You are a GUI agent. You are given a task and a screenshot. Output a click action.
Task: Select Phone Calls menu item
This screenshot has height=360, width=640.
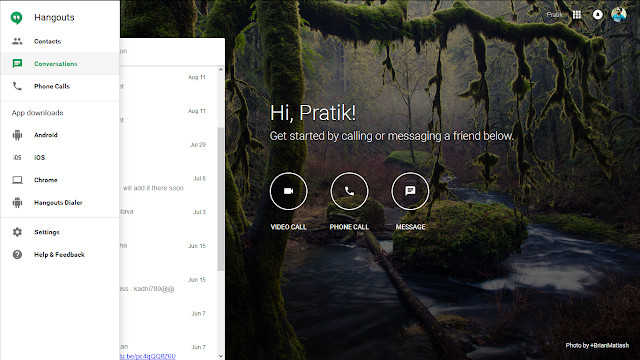coord(60,86)
